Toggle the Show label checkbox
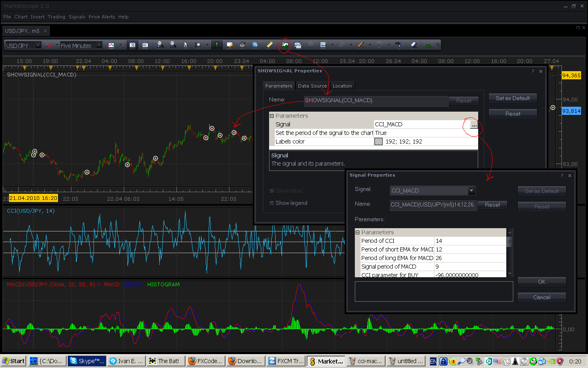 tap(272, 191)
